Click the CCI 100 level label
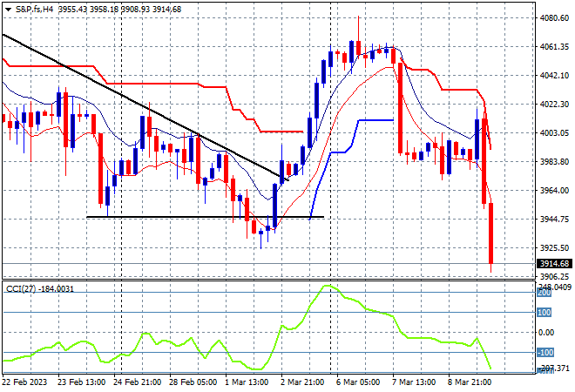This screenshot has width=575, height=392. pos(544,313)
